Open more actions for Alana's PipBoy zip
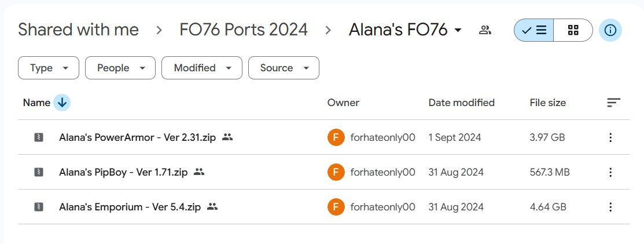This screenshot has width=644, height=244. (x=610, y=172)
